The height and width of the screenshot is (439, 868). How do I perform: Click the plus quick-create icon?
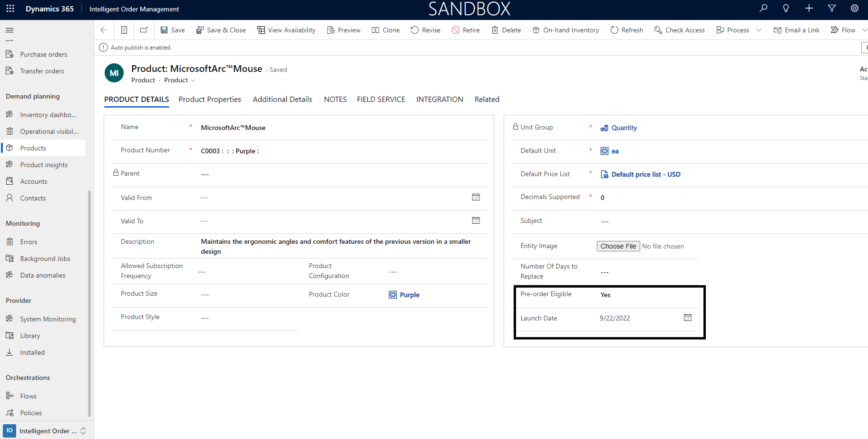pyautogui.click(x=809, y=9)
